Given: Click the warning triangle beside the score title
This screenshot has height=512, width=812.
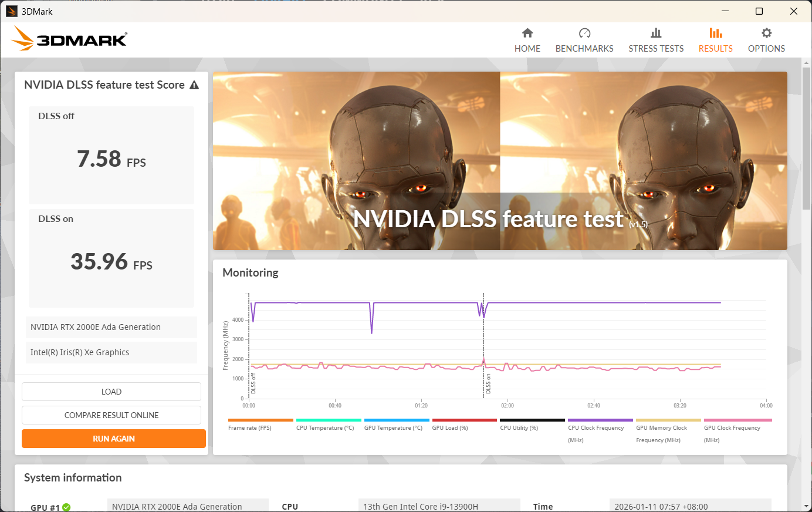Looking at the screenshot, I should coord(194,85).
